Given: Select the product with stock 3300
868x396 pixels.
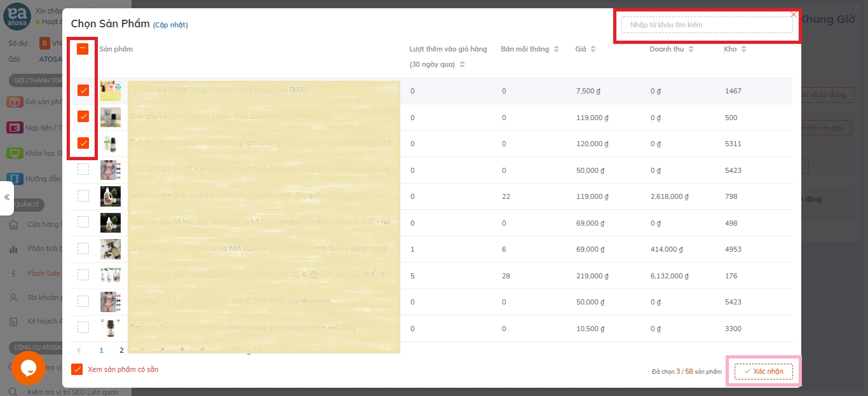Looking at the screenshot, I should point(83,327).
